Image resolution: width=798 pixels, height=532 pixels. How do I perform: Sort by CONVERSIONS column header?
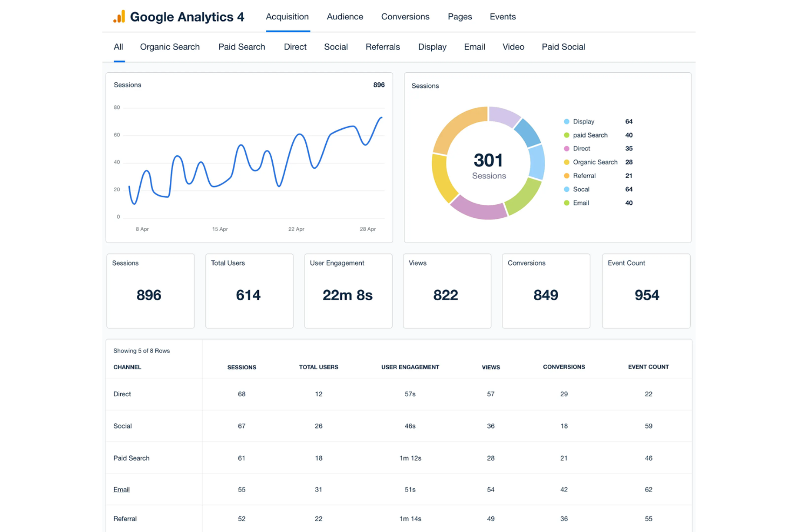(x=564, y=367)
